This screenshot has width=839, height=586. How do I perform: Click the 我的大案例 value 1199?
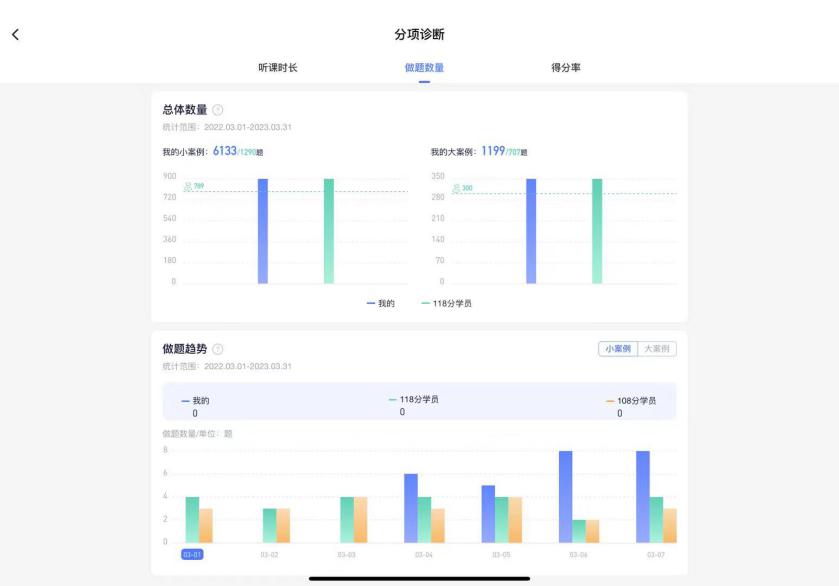493,151
